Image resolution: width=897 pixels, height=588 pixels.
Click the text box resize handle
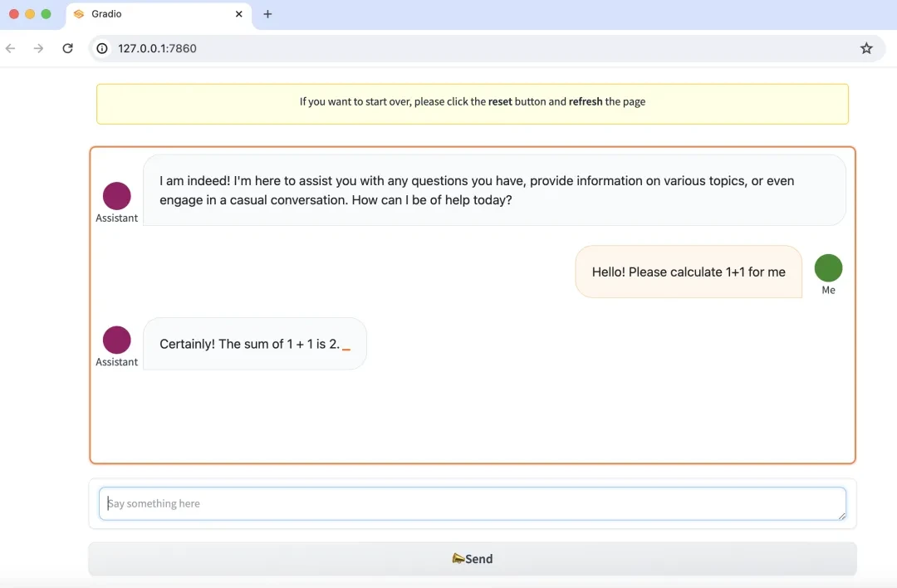point(842,517)
